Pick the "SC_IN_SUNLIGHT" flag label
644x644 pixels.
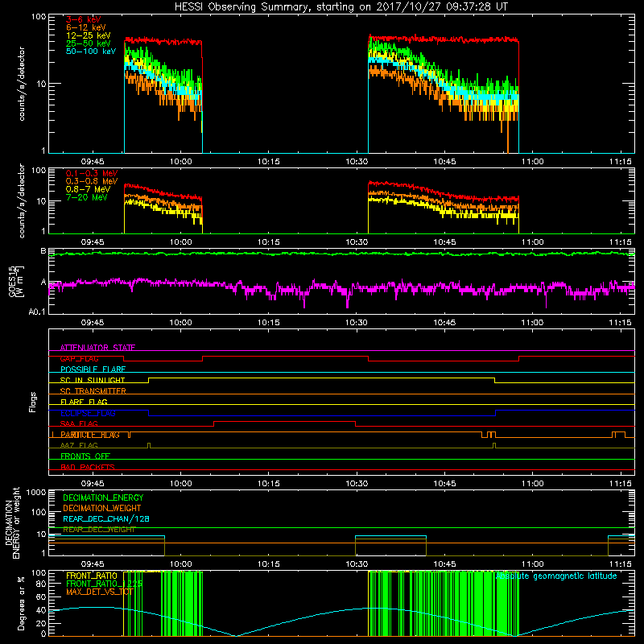(x=93, y=380)
